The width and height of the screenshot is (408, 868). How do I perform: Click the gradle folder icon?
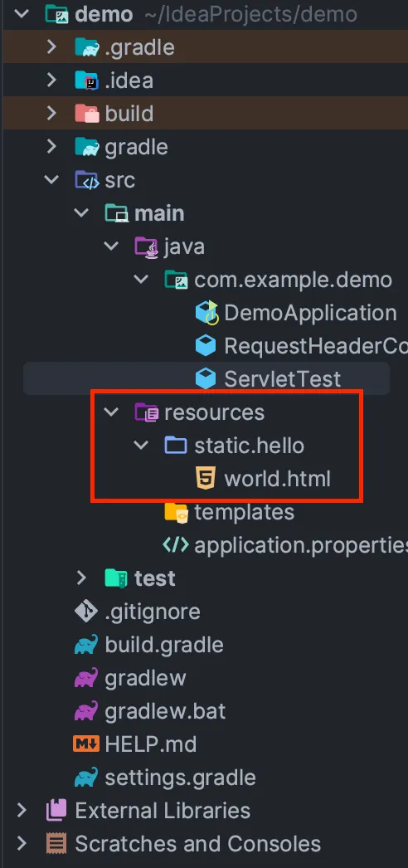[x=86, y=147]
